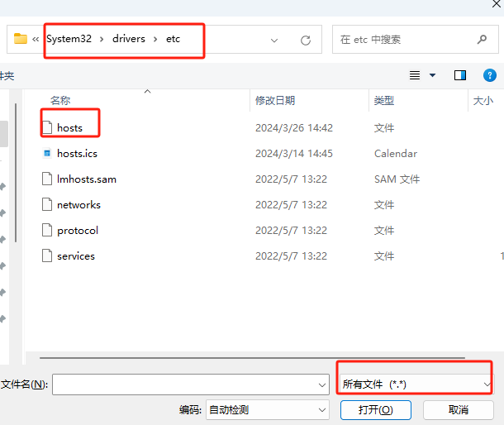Select the protocol file name
The height and width of the screenshot is (425, 504).
point(78,231)
